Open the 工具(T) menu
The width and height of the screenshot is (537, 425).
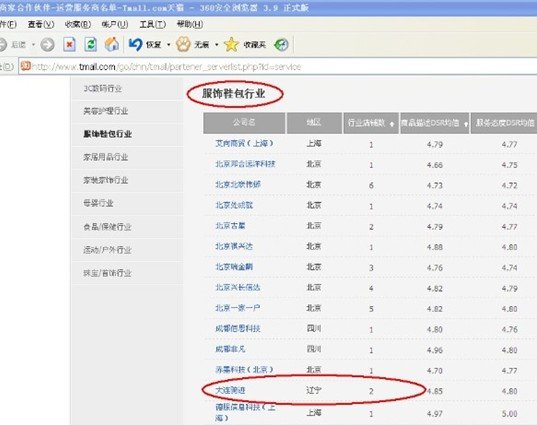[153, 24]
